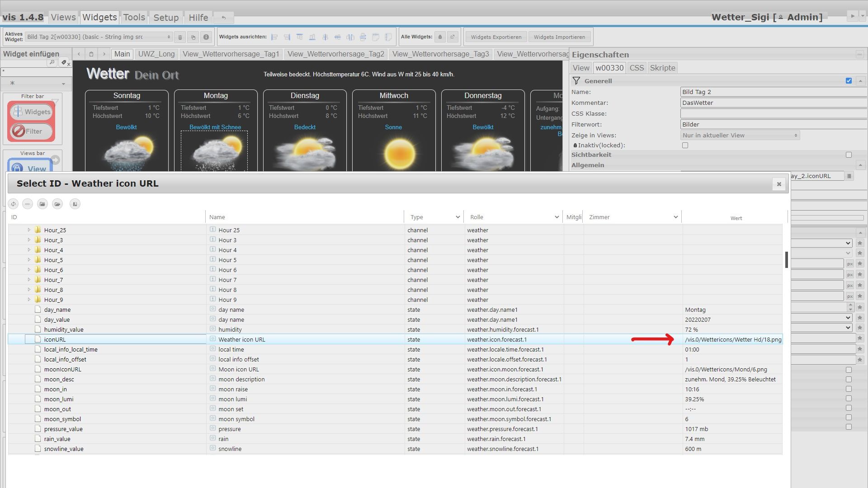Click Widgets Importieren button
Viewport: 868px width, 488px height.
tap(559, 37)
